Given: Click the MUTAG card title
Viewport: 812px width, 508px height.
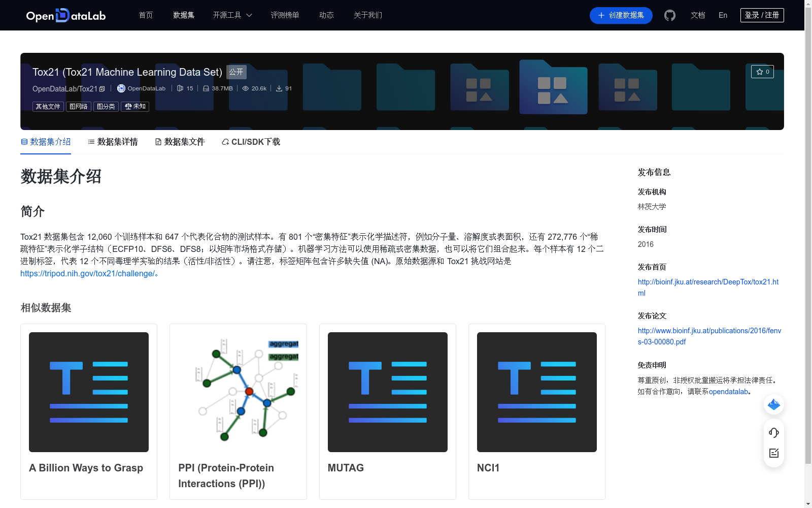Looking at the screenshot, I should pos(346,468).
